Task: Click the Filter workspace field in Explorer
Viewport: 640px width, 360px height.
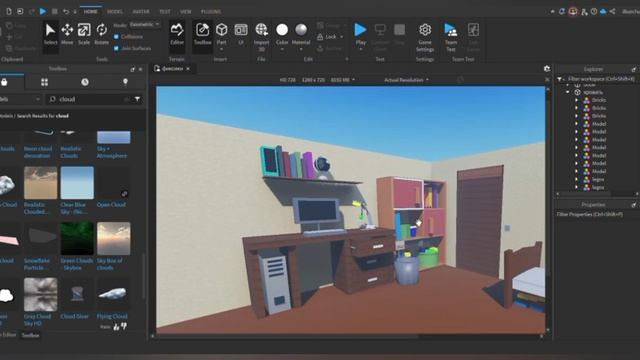Action: tap(601, 79)
